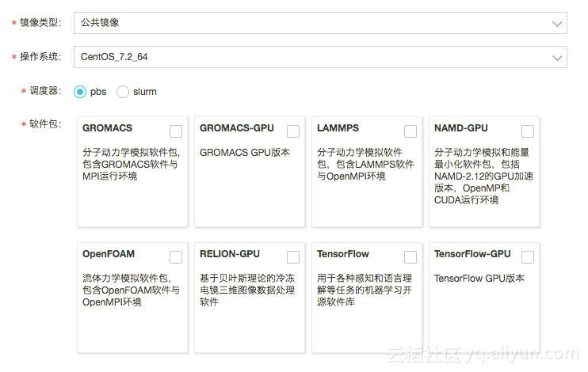Tick the LAMMPS package checkbox

(410, 131)
